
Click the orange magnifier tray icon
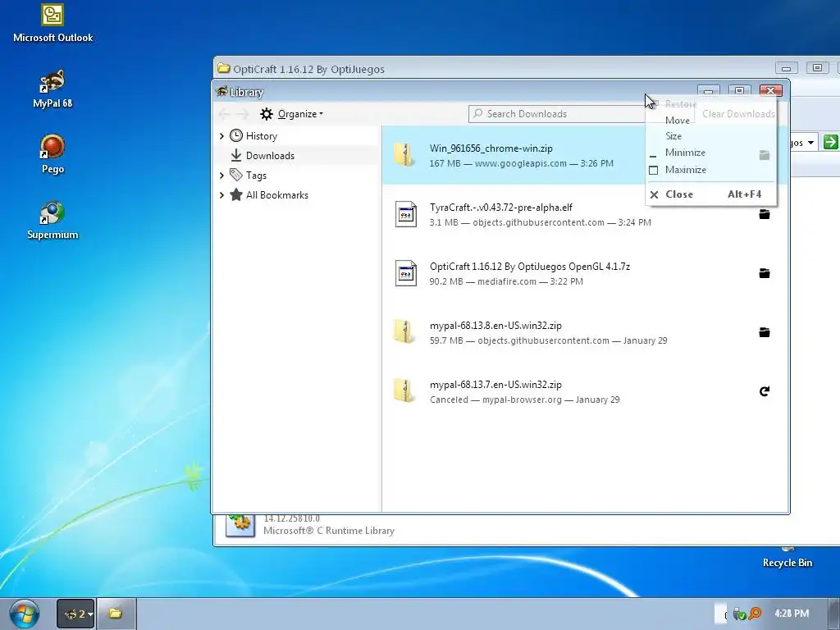coord(755,614)
